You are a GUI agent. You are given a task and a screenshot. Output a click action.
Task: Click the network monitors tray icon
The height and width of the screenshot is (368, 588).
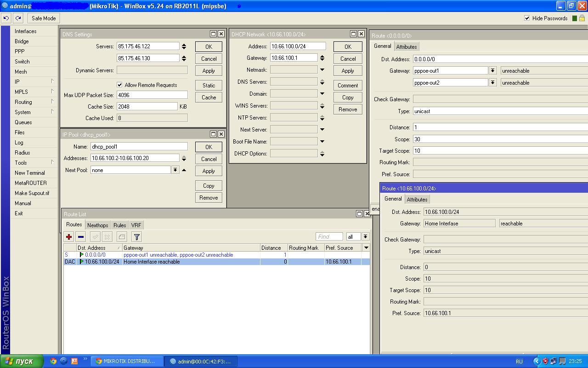click(554, 361)
